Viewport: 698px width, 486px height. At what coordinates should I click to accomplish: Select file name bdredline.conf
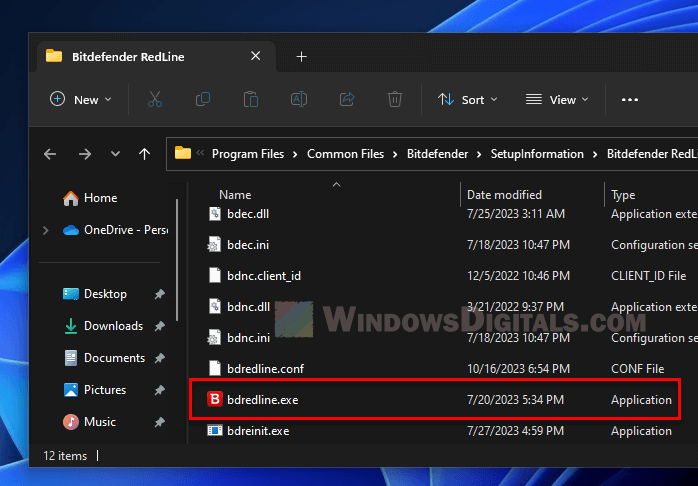[265, 369]
